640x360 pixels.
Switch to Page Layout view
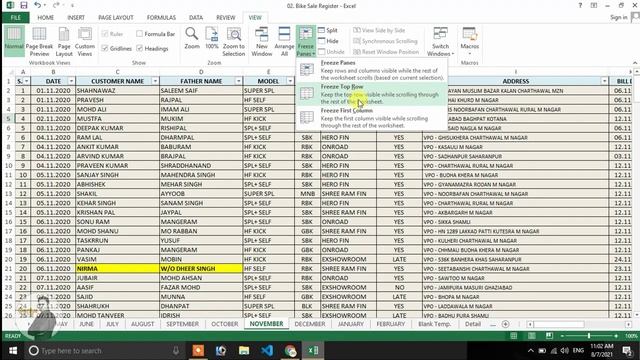(x=64, y=42)
